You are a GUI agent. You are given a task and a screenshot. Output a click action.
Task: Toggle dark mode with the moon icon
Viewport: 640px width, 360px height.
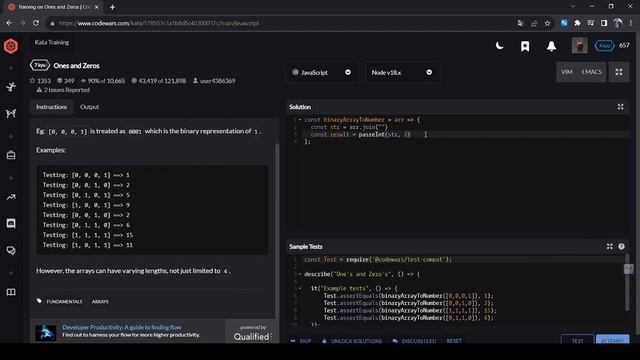pyautogui.click(x=499, y=46)
